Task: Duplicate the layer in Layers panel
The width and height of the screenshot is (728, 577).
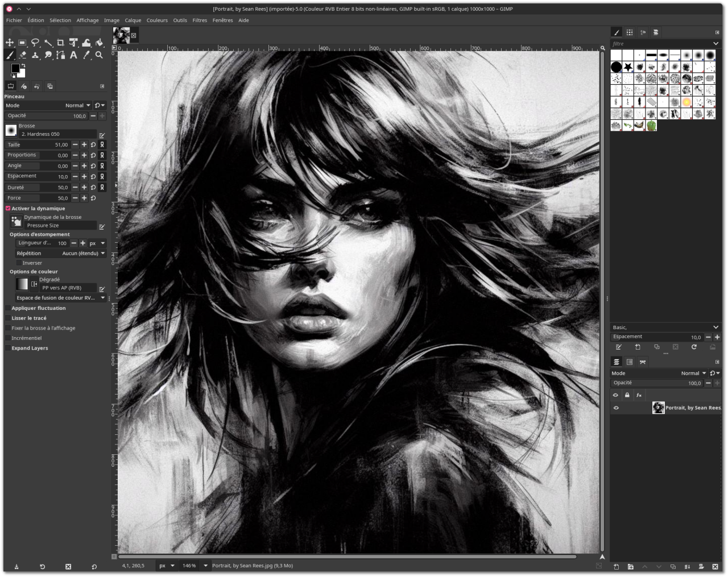Action: 673,567
